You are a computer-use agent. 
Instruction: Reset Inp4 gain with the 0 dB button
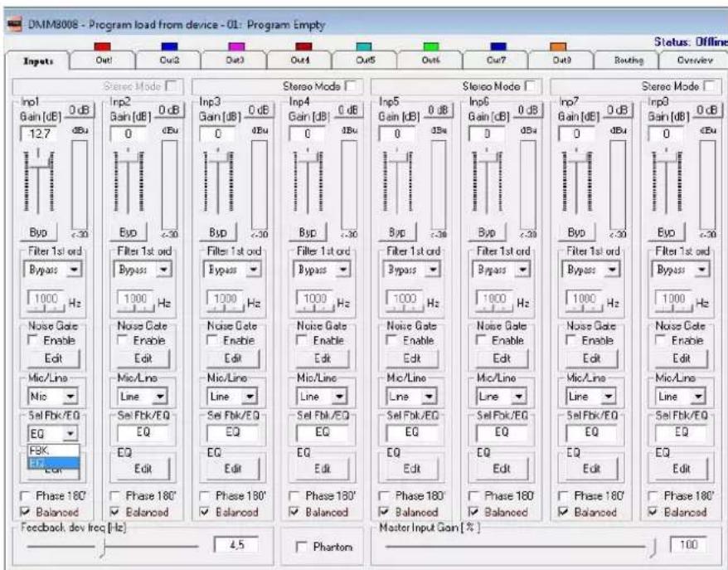(x=347, y=110)
